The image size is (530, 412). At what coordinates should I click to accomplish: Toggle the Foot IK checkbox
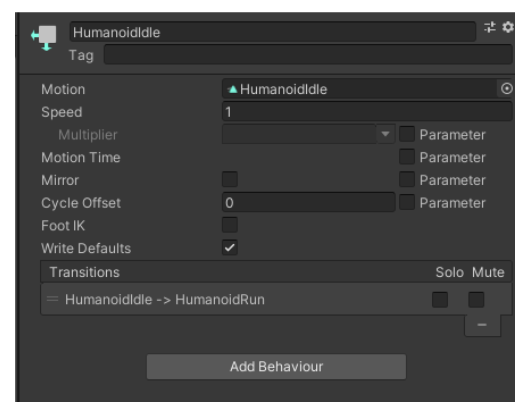coord(230,225)
